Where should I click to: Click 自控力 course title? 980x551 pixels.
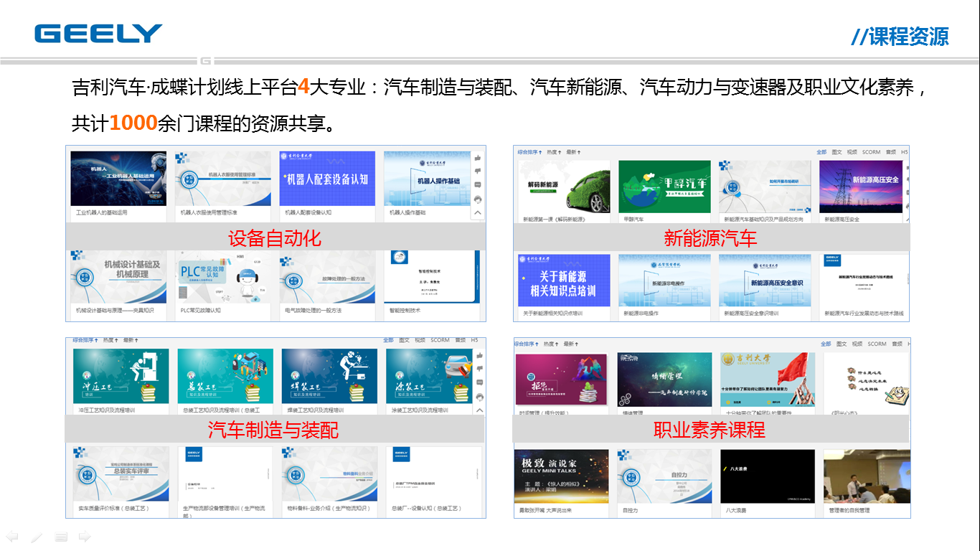pos(630,510)
